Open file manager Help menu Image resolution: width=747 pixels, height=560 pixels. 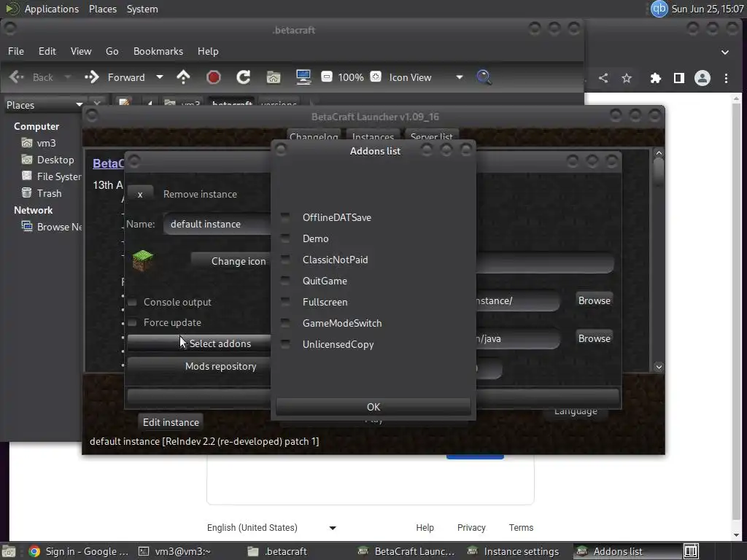coord(208,51)
